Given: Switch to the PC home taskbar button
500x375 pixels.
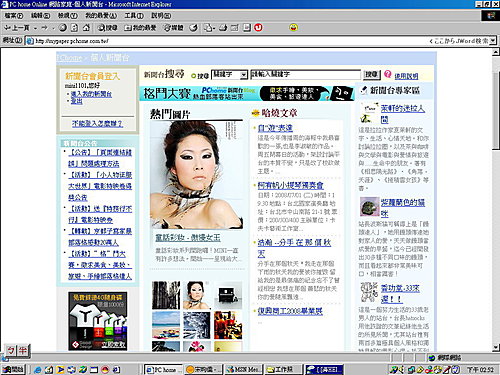Looking at the screenshot, I should point(163,369).
